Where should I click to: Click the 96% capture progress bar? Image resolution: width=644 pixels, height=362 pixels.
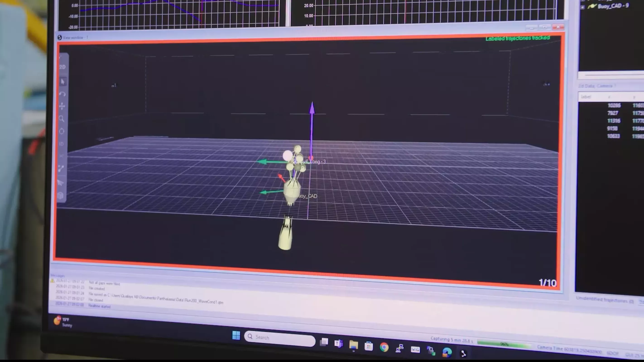(504, 344)
